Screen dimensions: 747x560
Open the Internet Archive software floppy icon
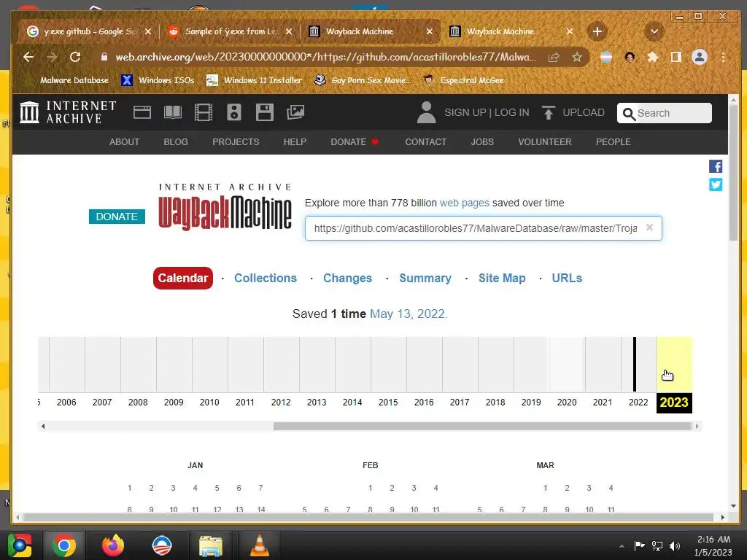(x=264, y=112)
